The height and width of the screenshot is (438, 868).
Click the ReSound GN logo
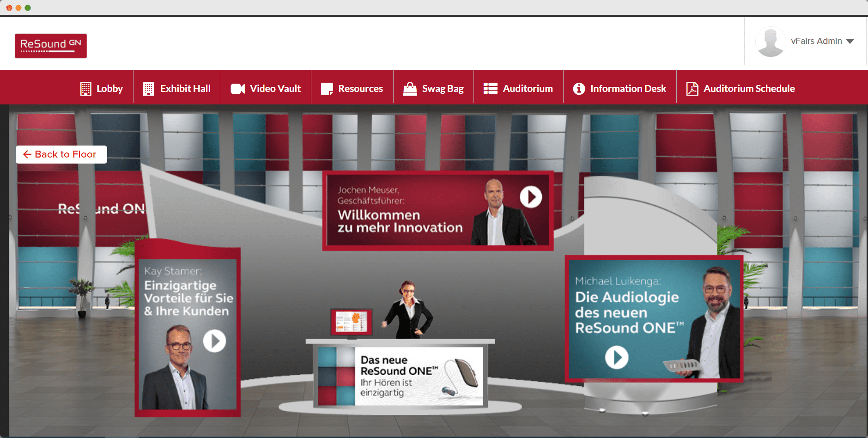pos(51,46)
